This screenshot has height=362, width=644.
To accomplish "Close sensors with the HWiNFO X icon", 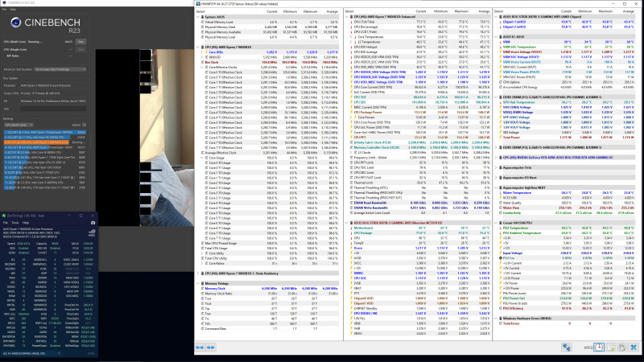I will [x=634, y=348].
